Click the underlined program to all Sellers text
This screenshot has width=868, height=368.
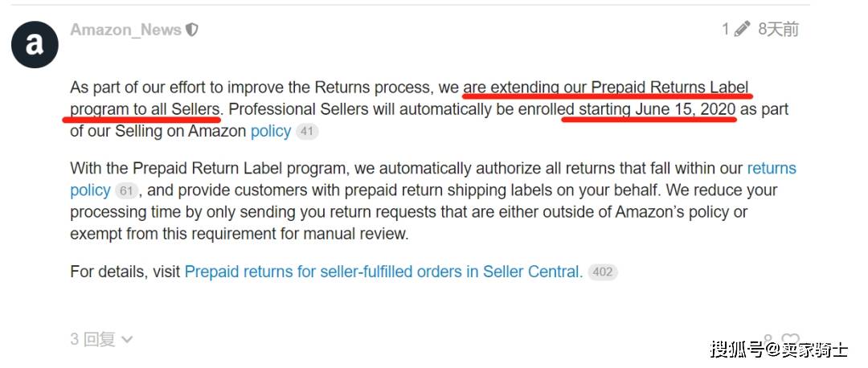click(x=145, y=109)
